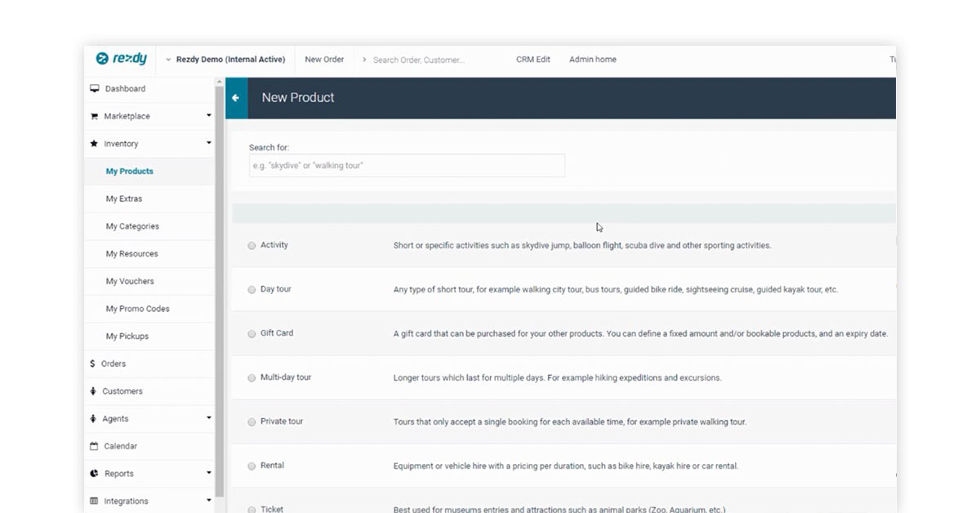Screen dimensions: 980x513
Task: Open the Customers section
Action: [x=122, y=391]
